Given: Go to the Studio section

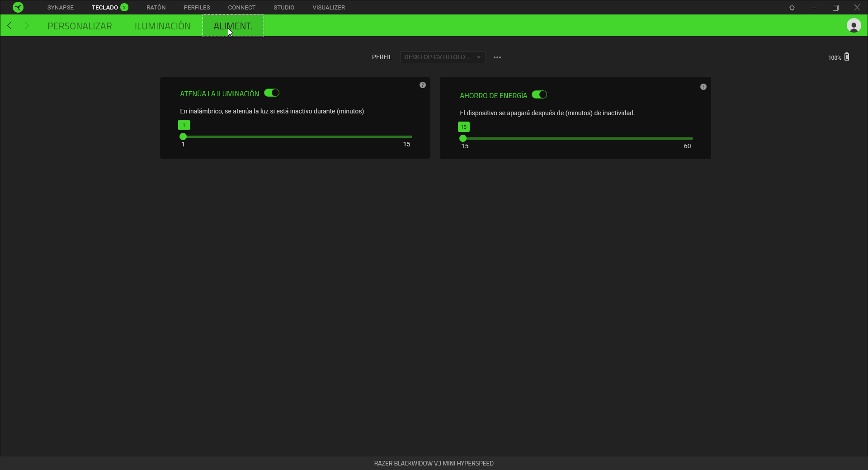Looking at the screenshot, I should (284, 8).
